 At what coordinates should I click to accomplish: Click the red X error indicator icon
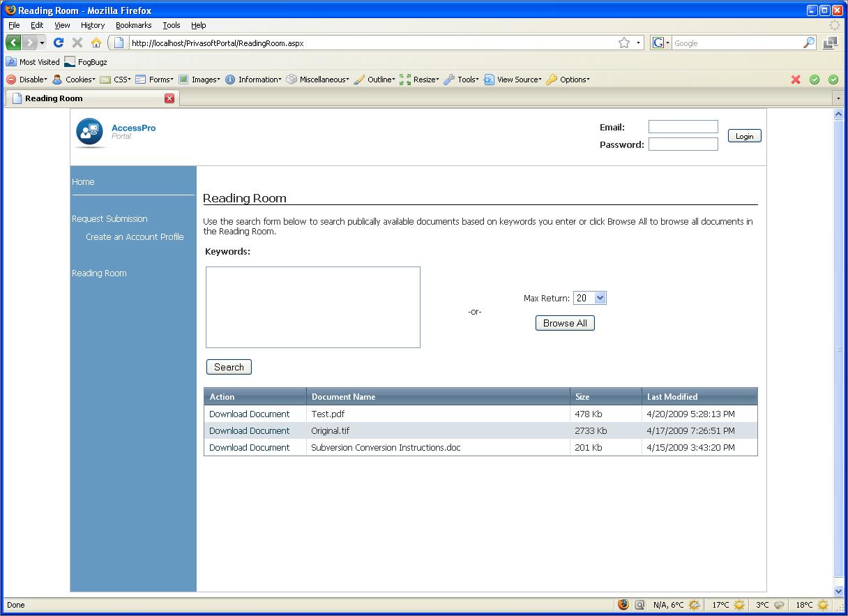click(x=796, y=80)
